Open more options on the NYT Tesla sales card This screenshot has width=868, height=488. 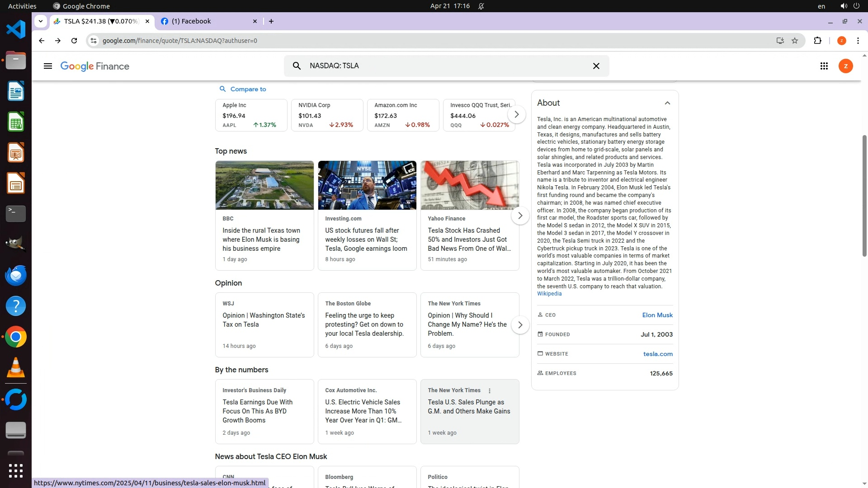pyautogui.click(x=489, y=391)
